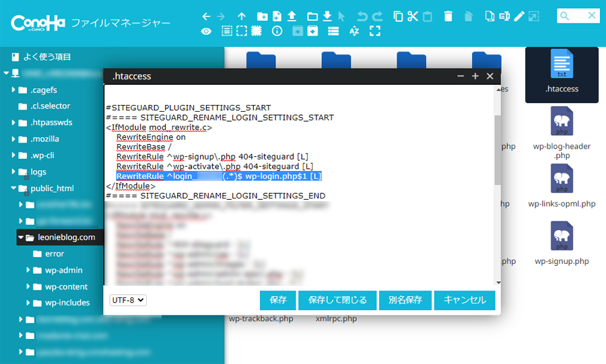
Task: Expand the wp-admin folder arrow
Action: [x=28, y=270]
